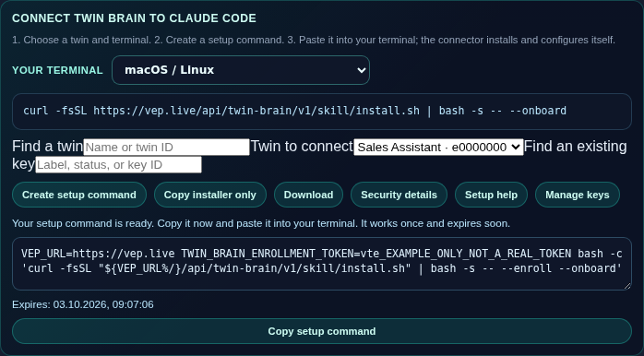Screen dimensions: 644x356
Task: Click inside the VEP_URL setup command textarea
Action: 322,264
